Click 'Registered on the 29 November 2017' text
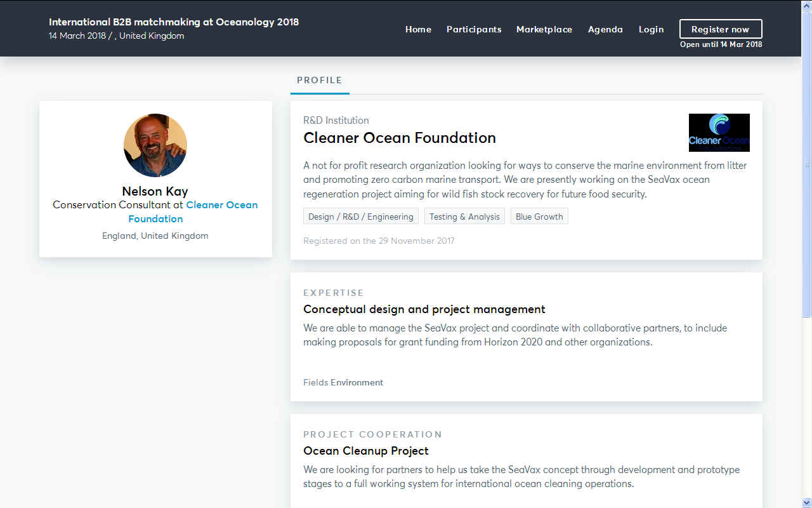Viewport: 812px width, 508px height. tap(379, 241)
